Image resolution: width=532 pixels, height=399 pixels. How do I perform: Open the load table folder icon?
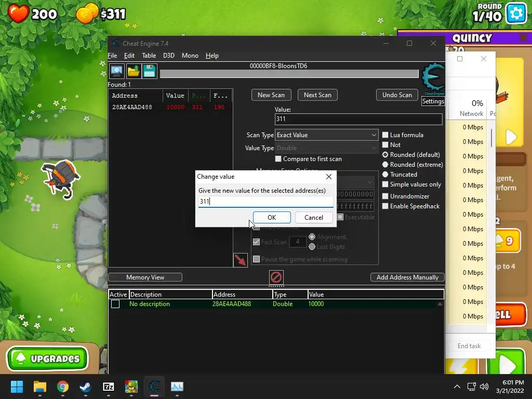click(x=134, y=71)
